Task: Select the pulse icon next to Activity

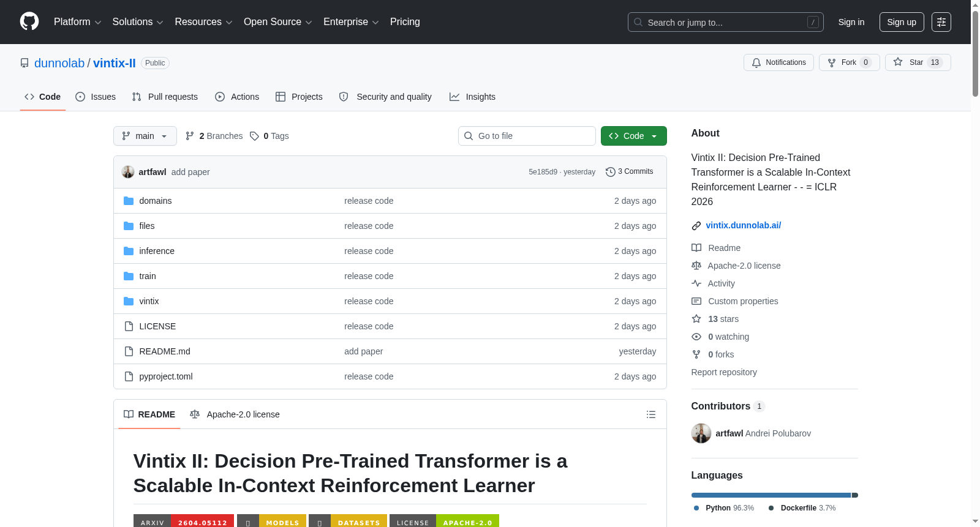Action: [x=696, y=283]
